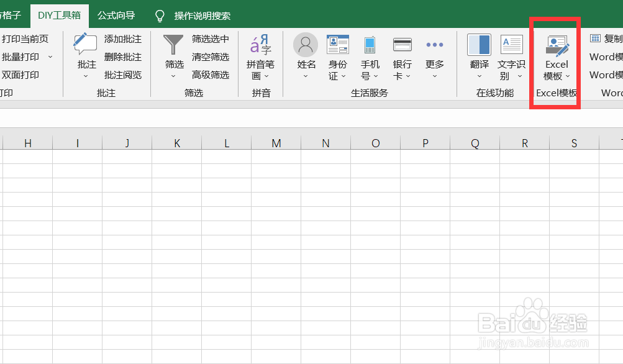Open the 银行卡 bank card icon
This screenshot has width=623, height=364.
402,45
